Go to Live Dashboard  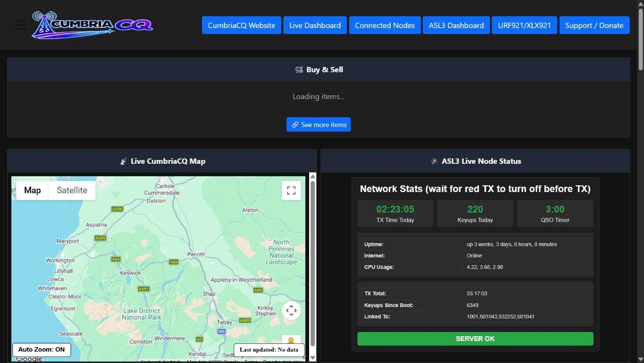pos(315,25)
